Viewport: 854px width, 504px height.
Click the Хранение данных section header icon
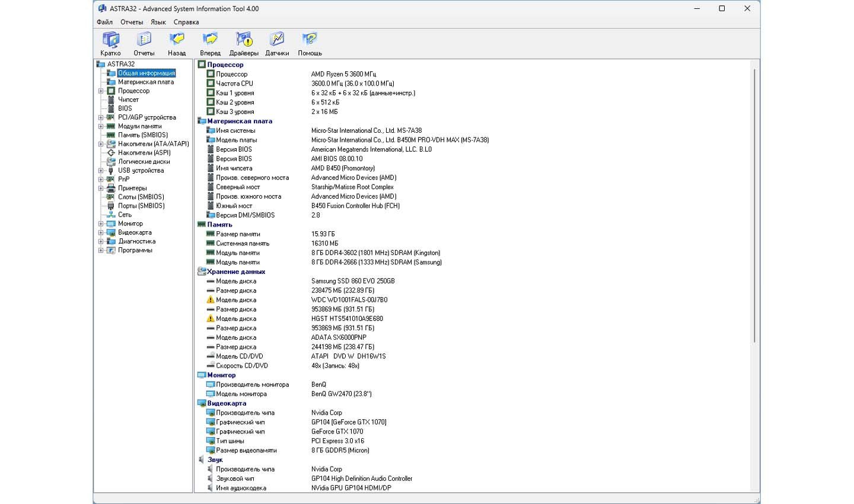pyautogui.click(x=201, y=272)
